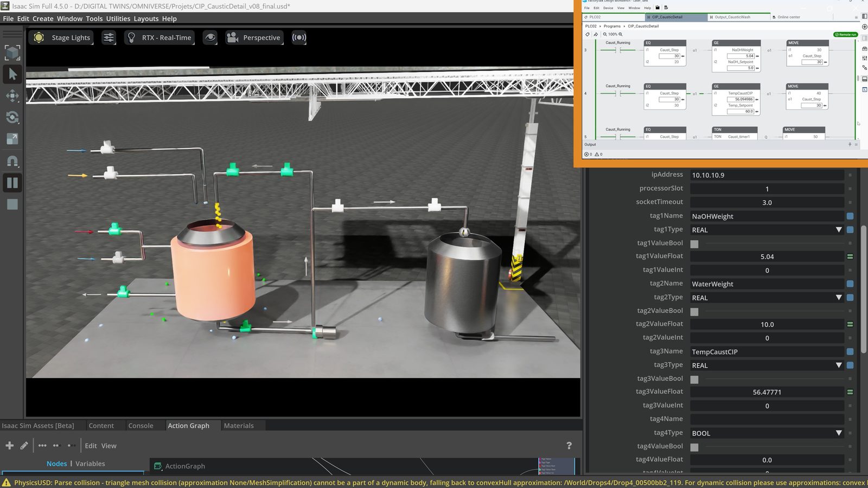
Task: Click the pencil edit icon in Action Graph
Action: [24, 446]
